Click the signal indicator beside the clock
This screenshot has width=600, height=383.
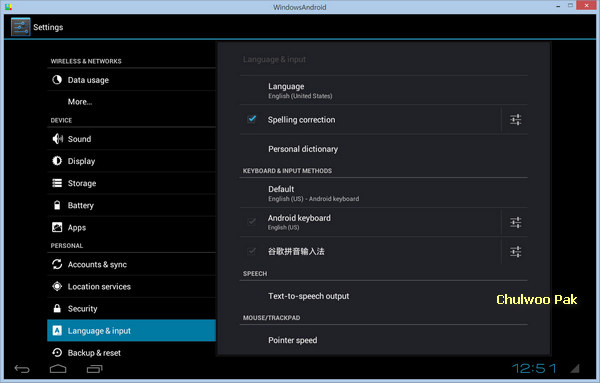(x=574, y=368)
